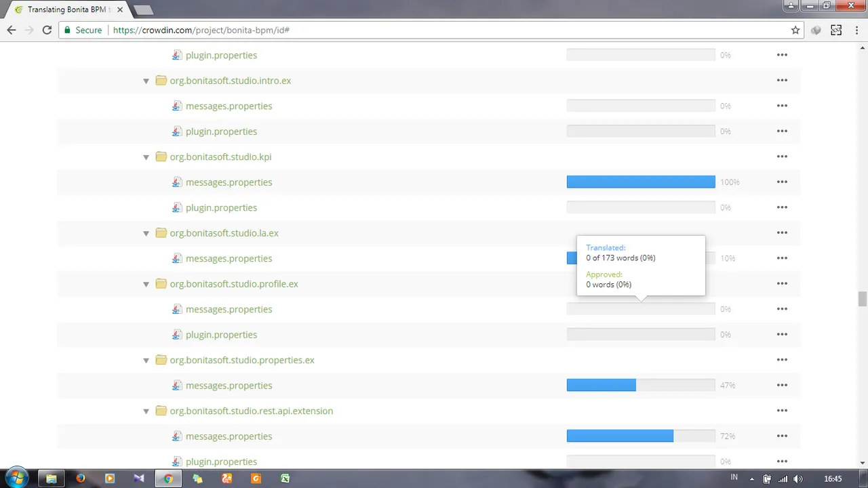Open three-dot menu for kpi messages.properties at 100%
The width and height of the screenshot is (868, 488).
782,182
